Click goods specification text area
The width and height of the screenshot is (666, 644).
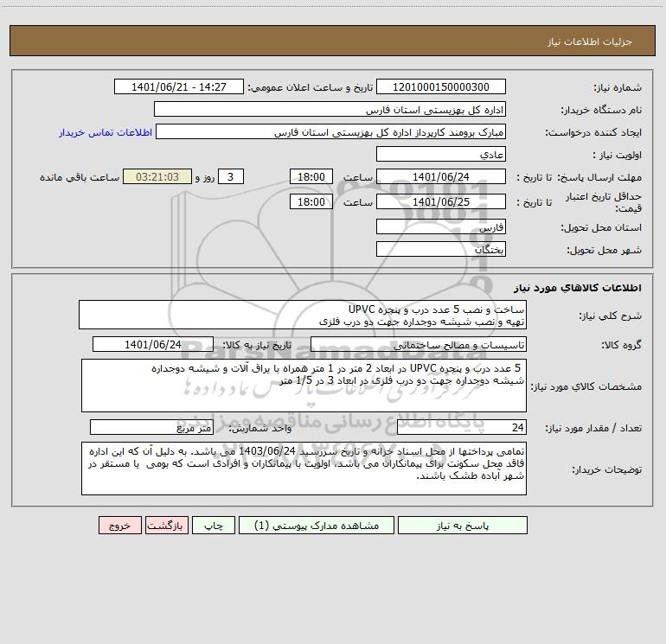[304, 386]
